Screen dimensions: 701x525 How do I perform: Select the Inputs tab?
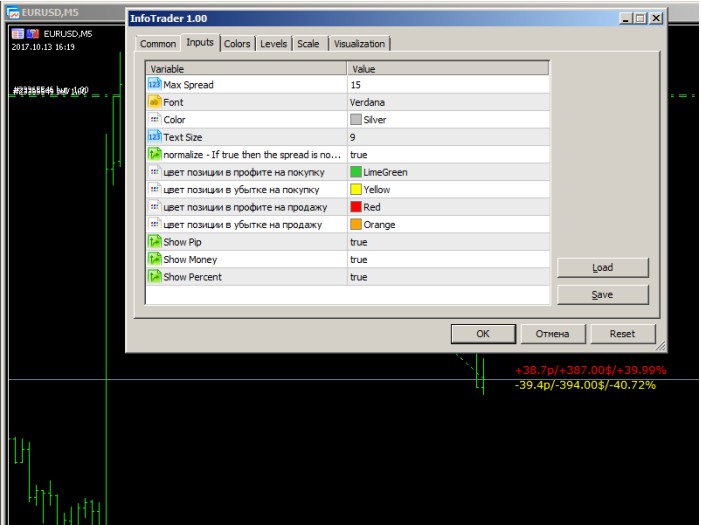pos(200,42)
